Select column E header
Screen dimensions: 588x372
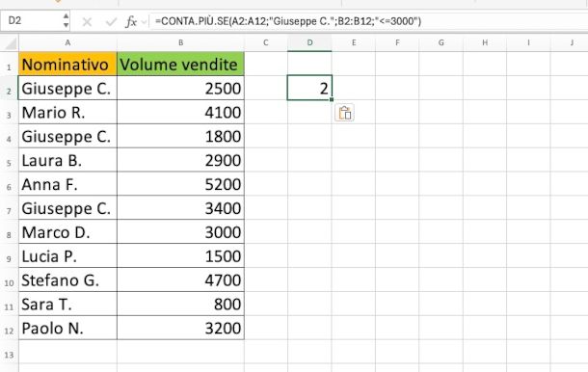point(354,42)
